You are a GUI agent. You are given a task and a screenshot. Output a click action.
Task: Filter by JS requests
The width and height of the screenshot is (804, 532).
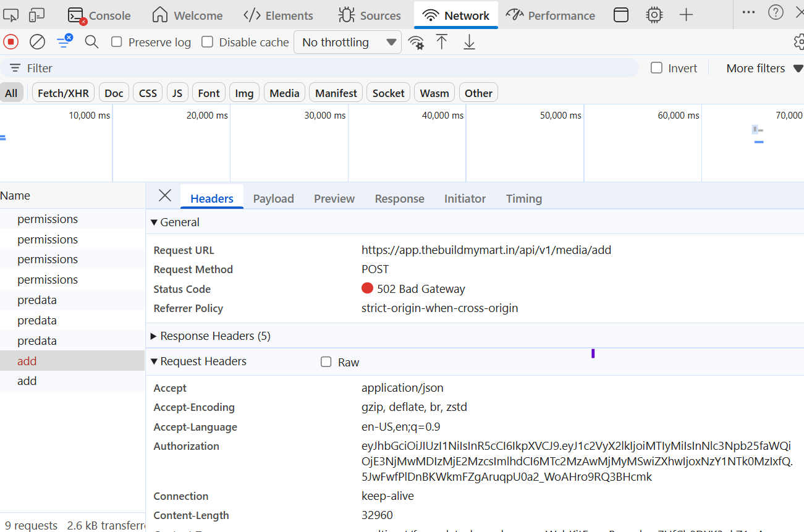coord(177,93)
